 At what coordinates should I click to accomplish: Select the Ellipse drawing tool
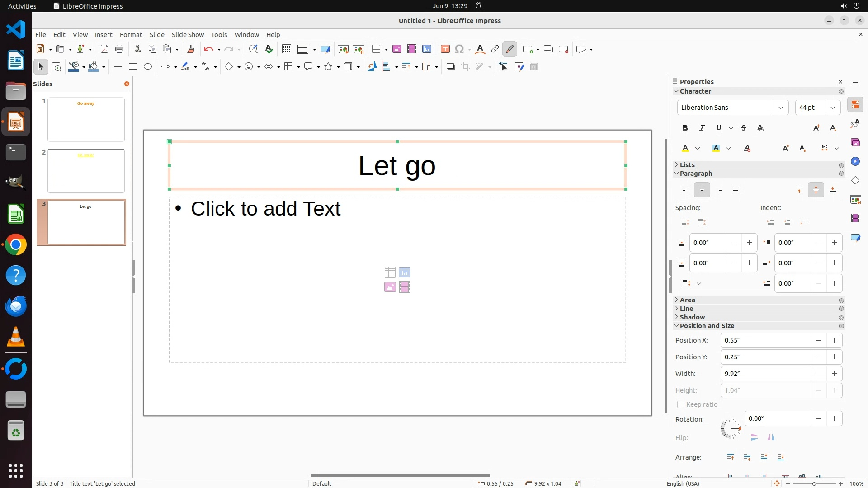tap(148, 67)
